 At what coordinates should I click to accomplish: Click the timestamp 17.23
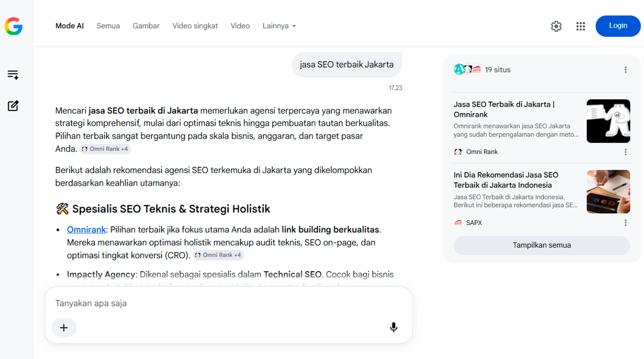395,88
